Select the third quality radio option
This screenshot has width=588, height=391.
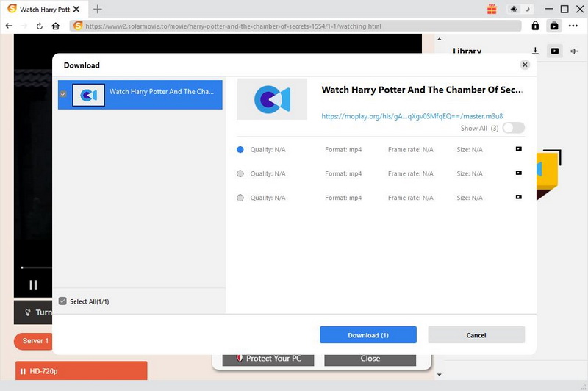pos(240,198)
